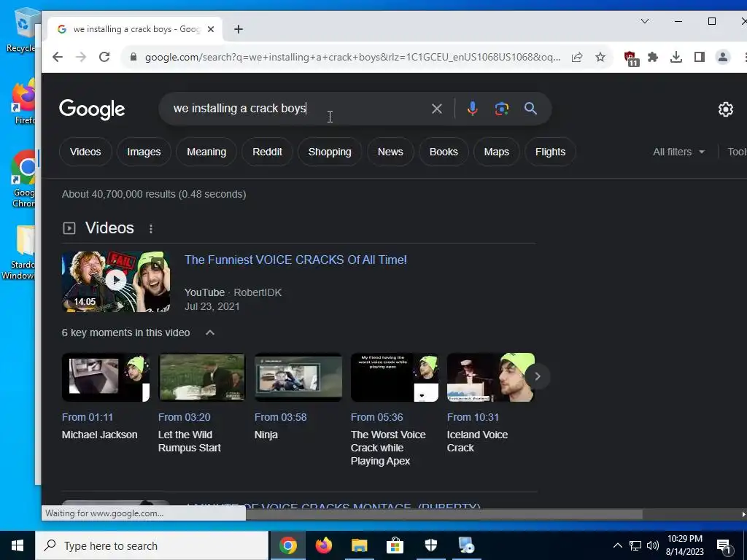Close the 'we installing a crack boys' tab

211,29
